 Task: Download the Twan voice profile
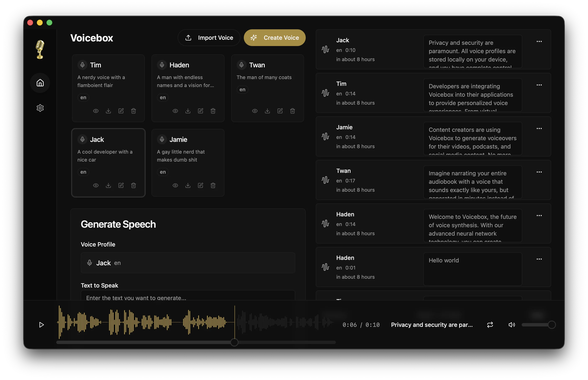click(x=267, y=111)
